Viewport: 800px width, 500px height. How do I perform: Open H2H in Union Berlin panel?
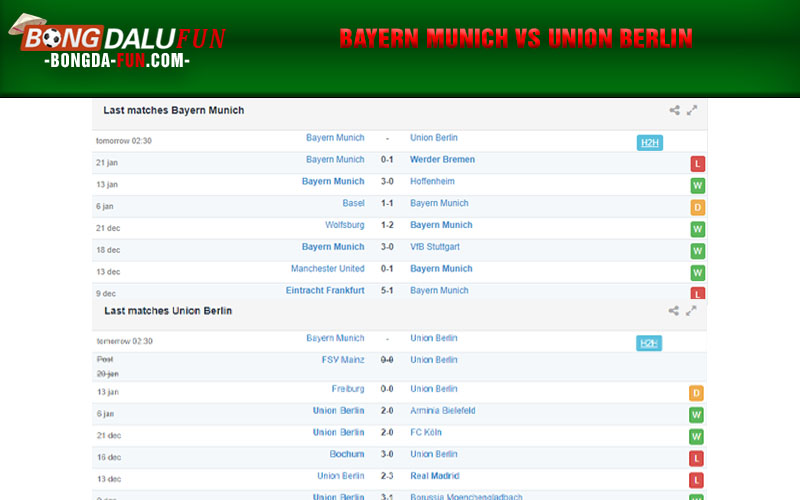(x=649, y=343)
